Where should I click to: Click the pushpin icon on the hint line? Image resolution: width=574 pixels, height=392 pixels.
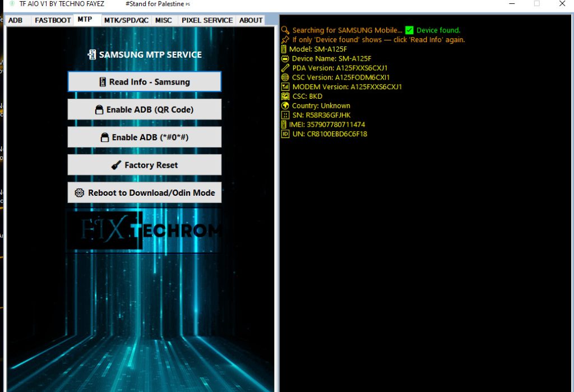pyautogui.click(x=285, y=40)
